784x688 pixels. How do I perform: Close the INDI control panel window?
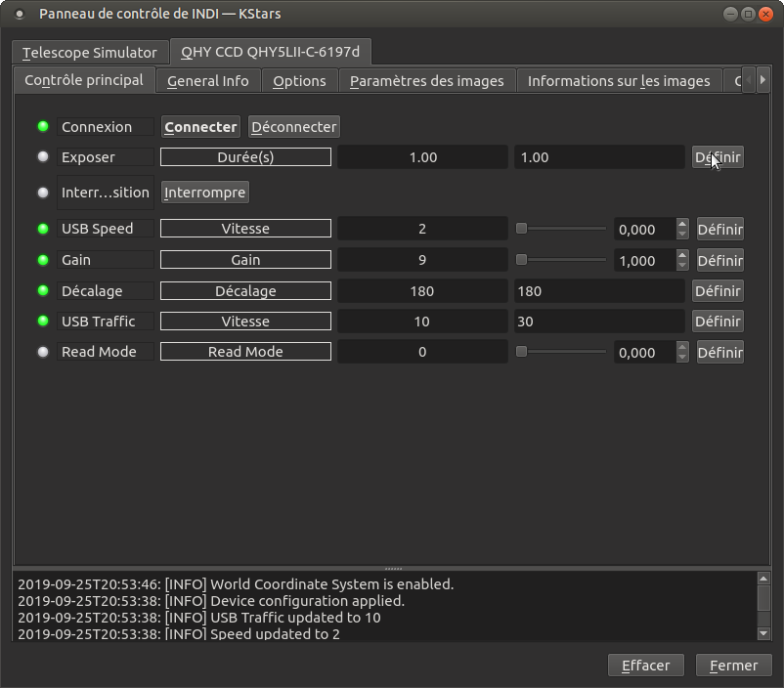(x=765, y=14)
